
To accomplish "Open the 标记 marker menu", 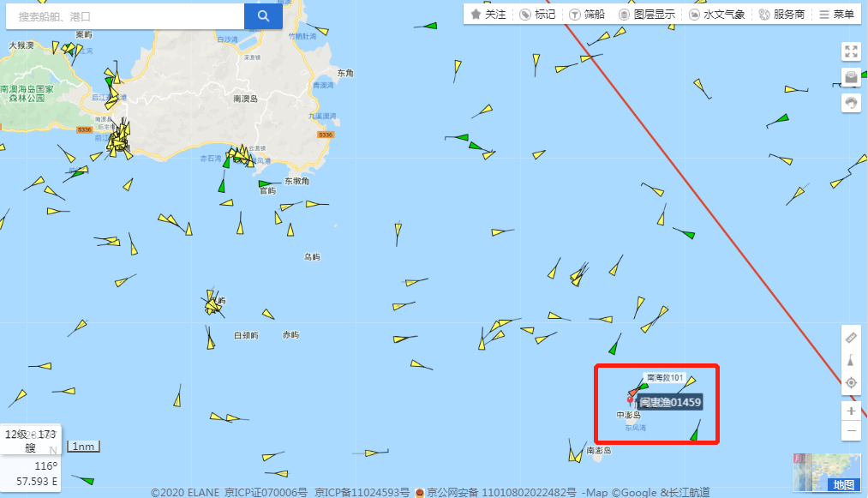I will pyautogui.click(x=537, y=15).
